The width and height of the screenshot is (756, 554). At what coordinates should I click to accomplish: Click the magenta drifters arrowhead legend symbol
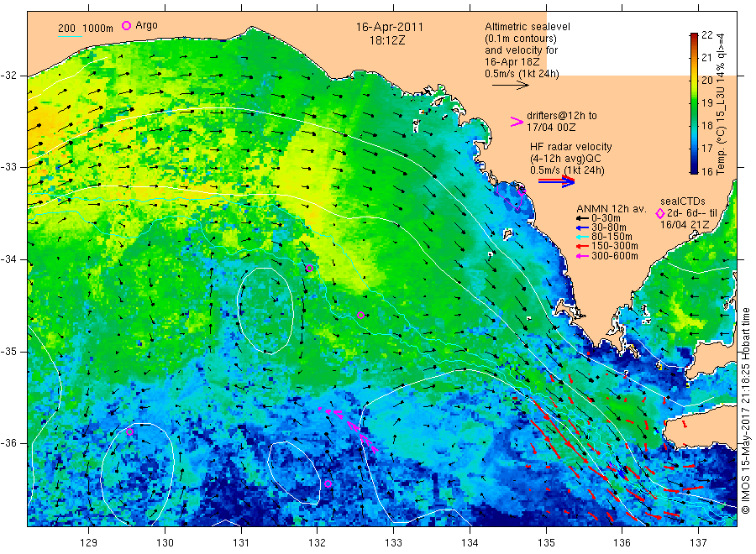pyautogui.click(x=517, y=122)
